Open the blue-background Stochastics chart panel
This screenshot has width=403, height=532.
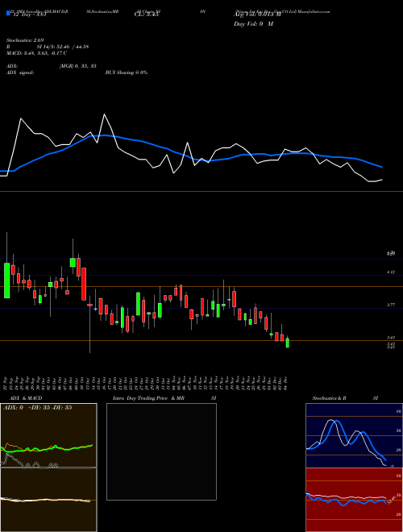pos(354,435)
